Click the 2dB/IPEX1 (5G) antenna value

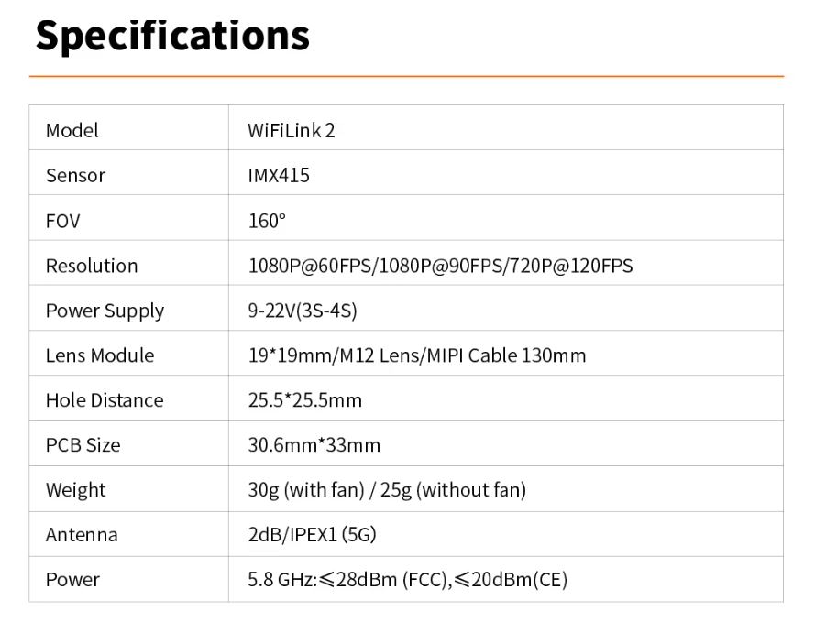click(x=312, y=535)
